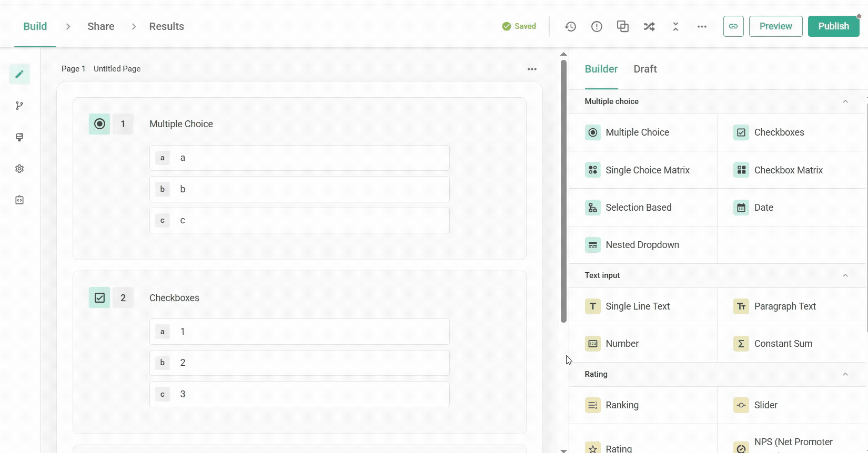
Task: Collapse the Multiple choice section
Action: point(845,101)
